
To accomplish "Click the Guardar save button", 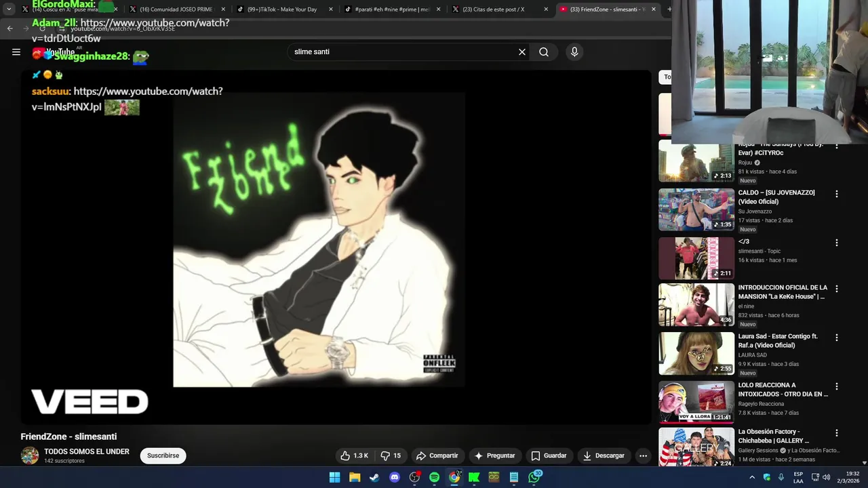I will [549, 455].
